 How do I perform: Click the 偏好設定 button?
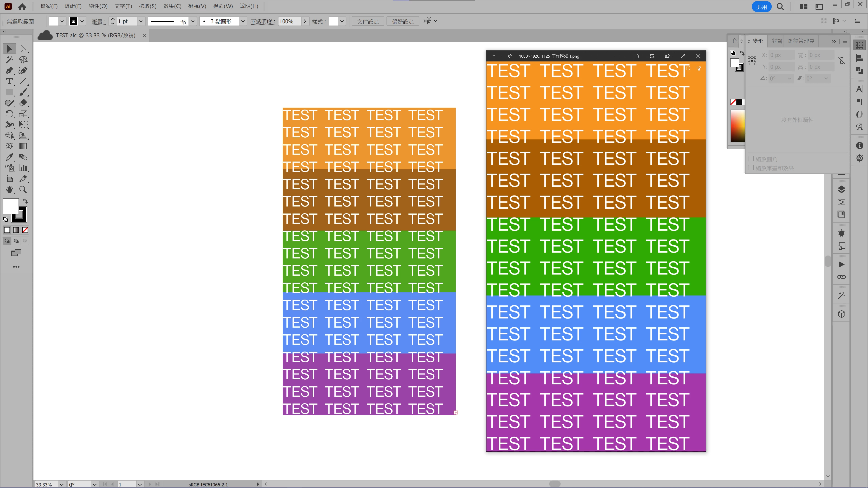pyautogui.click(x=402, y=21)
